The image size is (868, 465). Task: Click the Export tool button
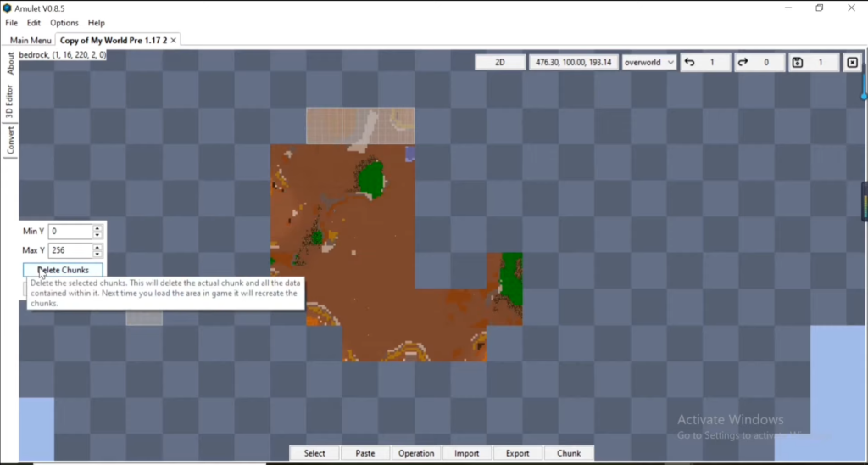(x=518, y=453)
